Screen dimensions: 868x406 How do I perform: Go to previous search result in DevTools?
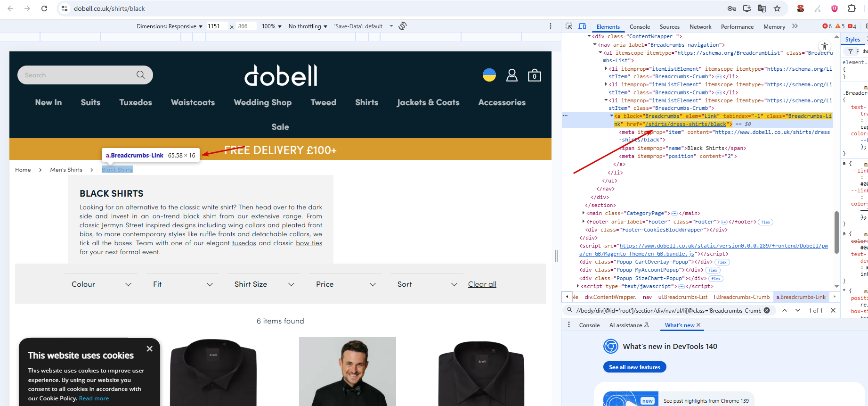785,310
